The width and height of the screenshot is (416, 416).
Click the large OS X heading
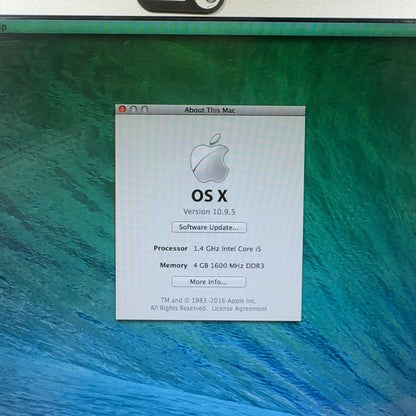click(x=209, y=196)
